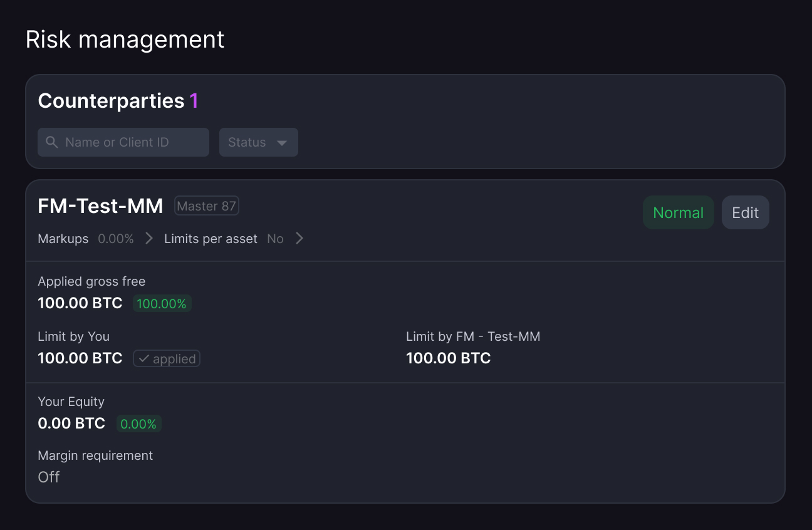Click the Normal status badge
812x530 pixels.
[679, 212]
